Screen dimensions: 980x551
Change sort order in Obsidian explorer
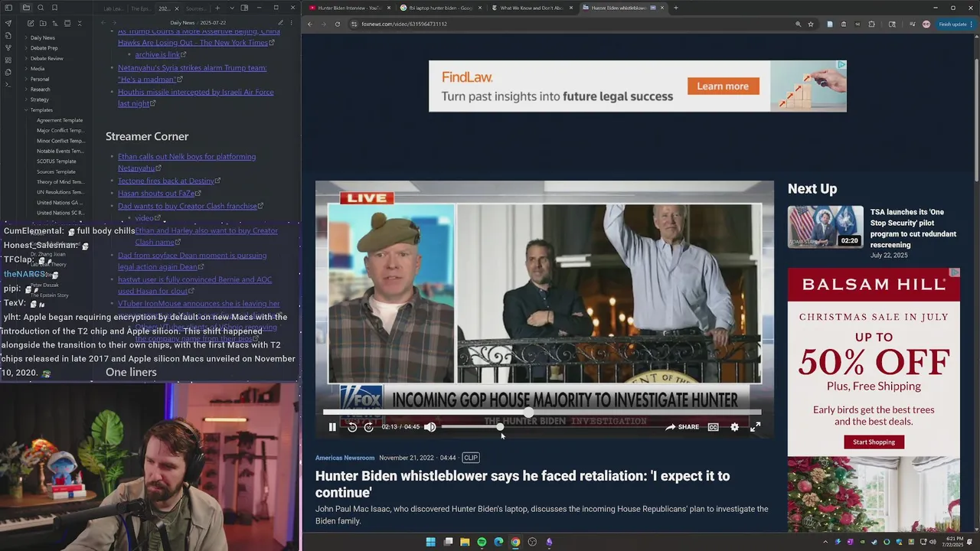54,24
